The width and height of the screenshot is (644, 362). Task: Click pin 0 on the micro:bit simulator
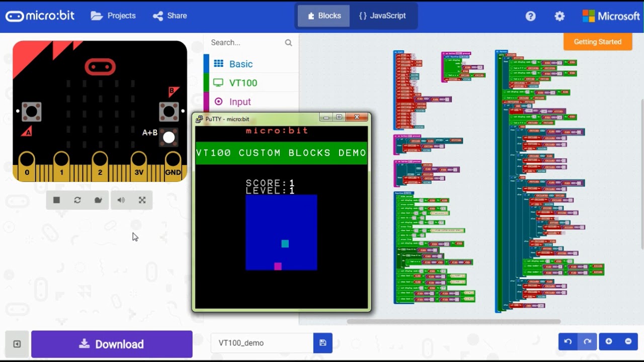[x=27, y=166]
